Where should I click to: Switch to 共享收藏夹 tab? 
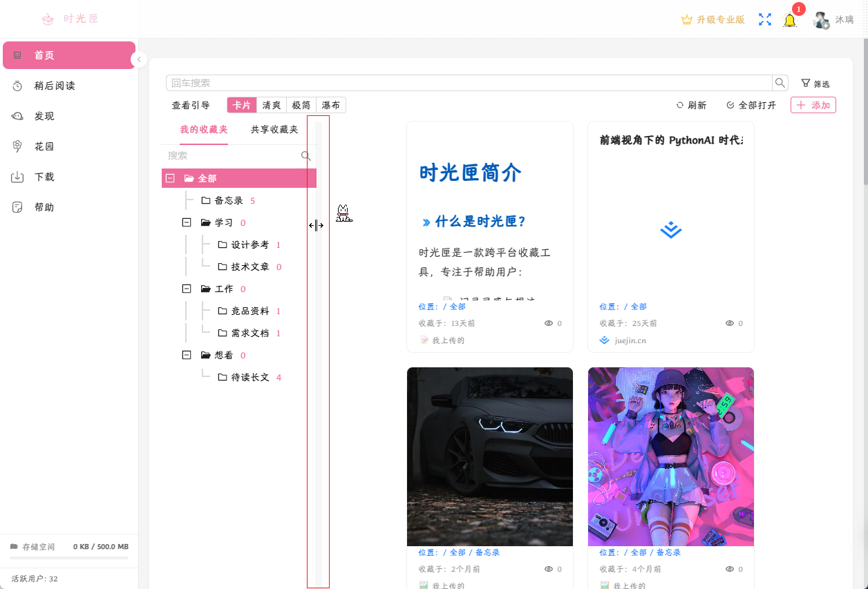(x=274, y=130)
